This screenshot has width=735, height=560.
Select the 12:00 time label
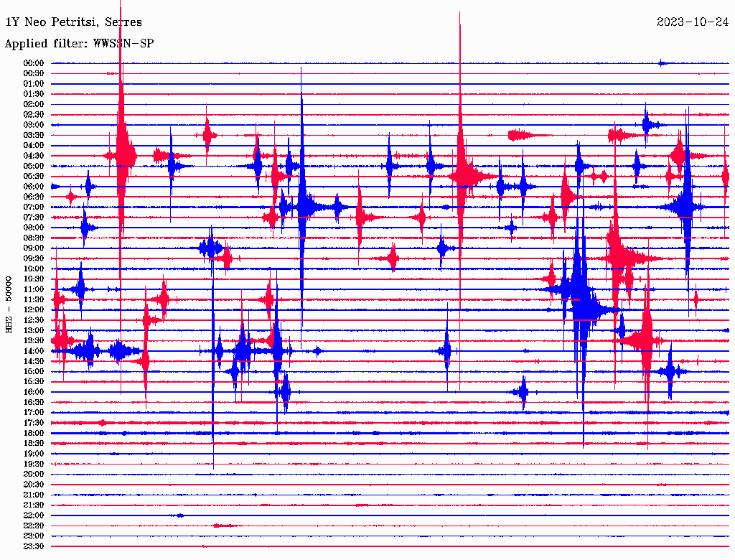pyautogui.click(x=34, y=310)
